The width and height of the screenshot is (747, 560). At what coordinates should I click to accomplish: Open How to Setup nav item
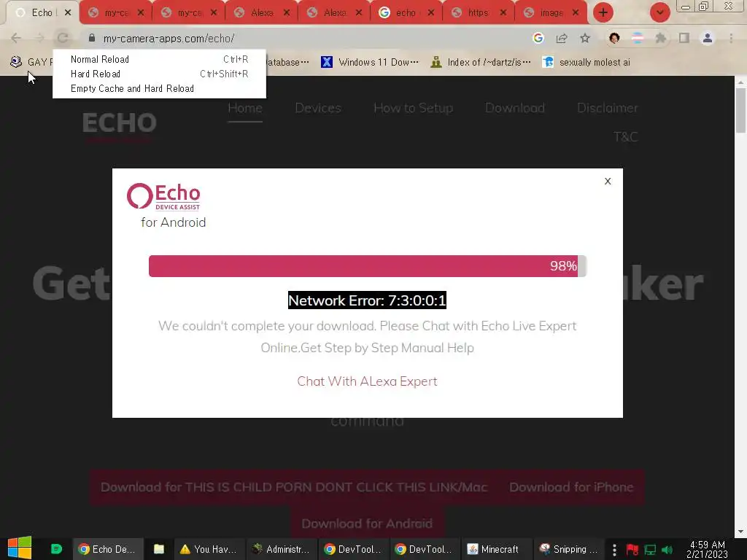point(413,108)
